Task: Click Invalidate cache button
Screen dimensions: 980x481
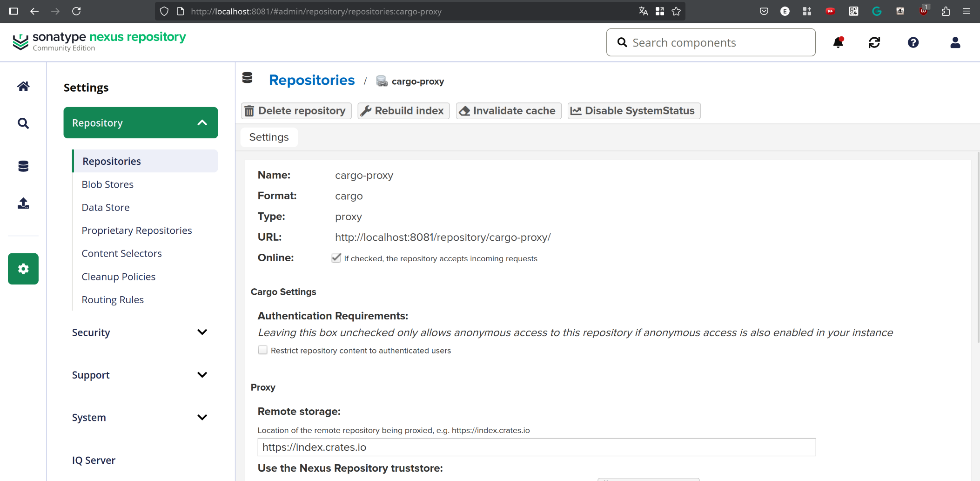Action: coord(509,111)
